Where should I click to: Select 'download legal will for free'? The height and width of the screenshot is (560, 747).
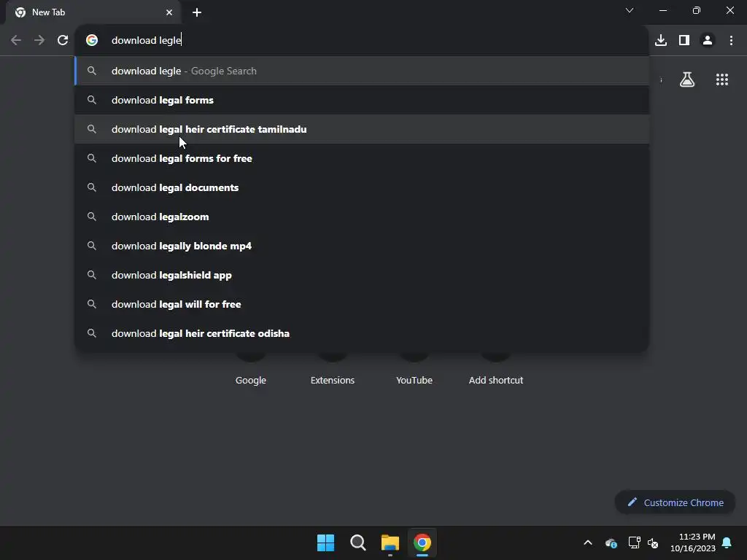pyautogui.click(x=362, y=304)
